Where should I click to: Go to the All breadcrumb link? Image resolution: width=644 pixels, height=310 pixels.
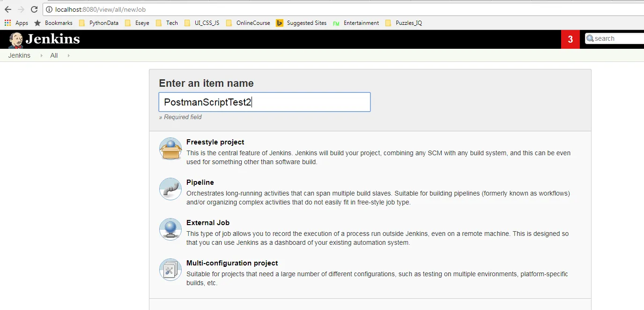click(x=54, y=55)
